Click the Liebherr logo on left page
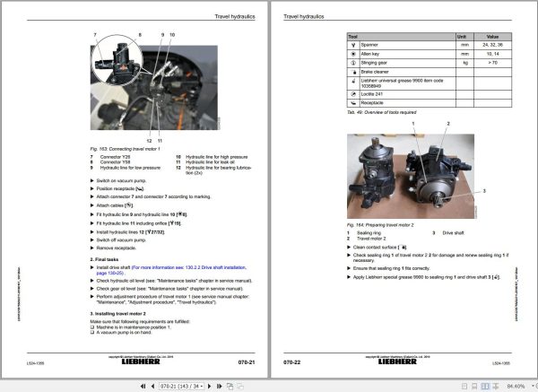Image resolution: width=538 pixels, height=392 pixels. (141, 362)
